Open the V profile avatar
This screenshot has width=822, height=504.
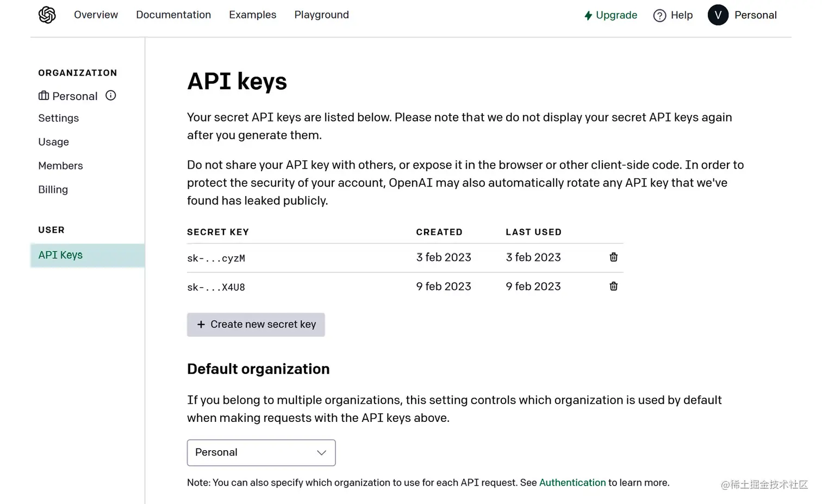click(718, 15)
